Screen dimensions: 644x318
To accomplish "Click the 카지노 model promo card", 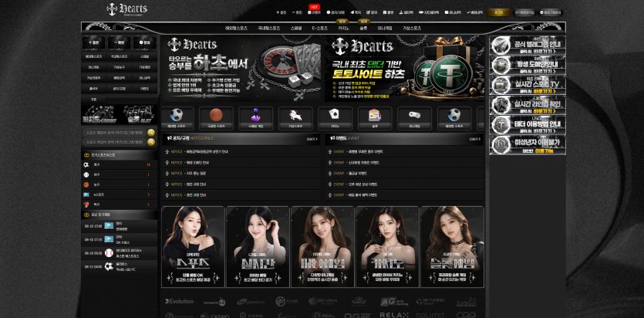I will [387, 246].
